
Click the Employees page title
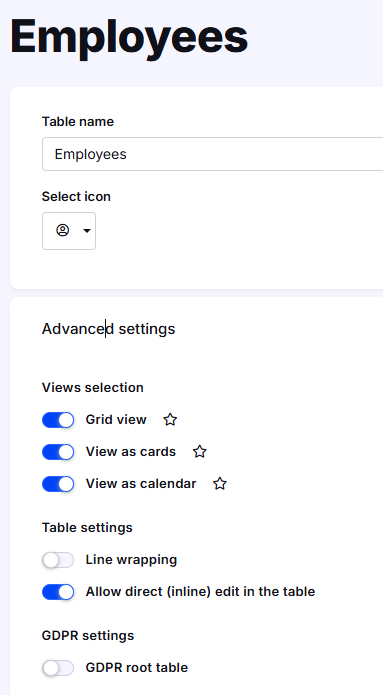(129, 38)
